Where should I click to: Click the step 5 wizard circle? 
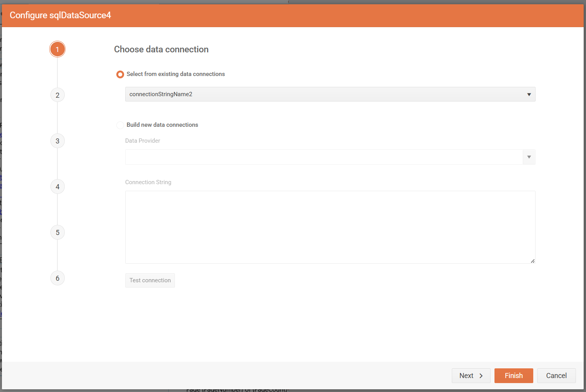pos(57,232)
